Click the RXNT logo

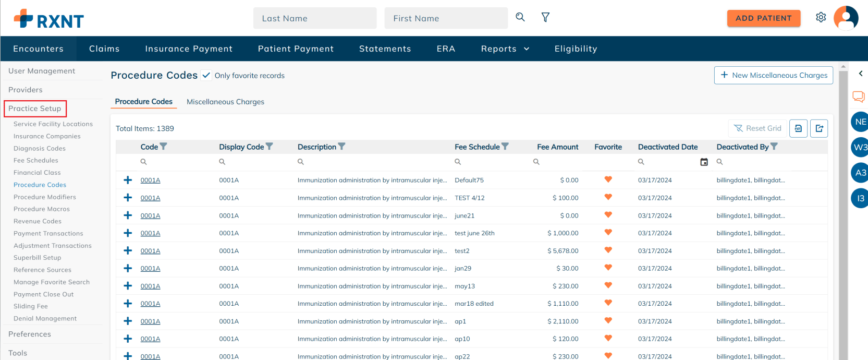point(48,19)
